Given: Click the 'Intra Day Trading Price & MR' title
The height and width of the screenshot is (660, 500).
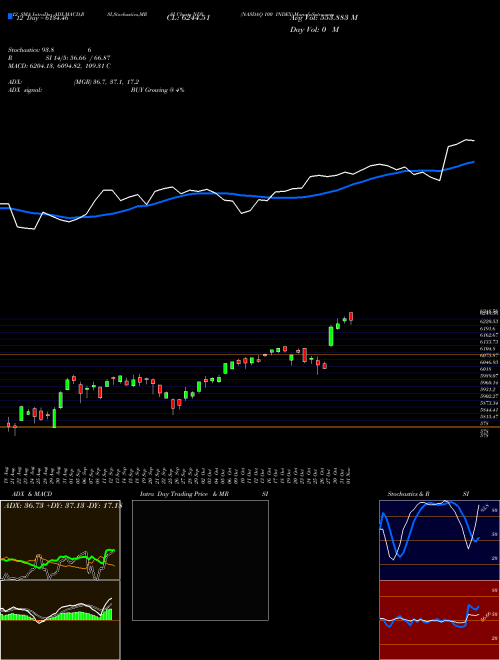Looking at the screenshot, I should point(184,494).
